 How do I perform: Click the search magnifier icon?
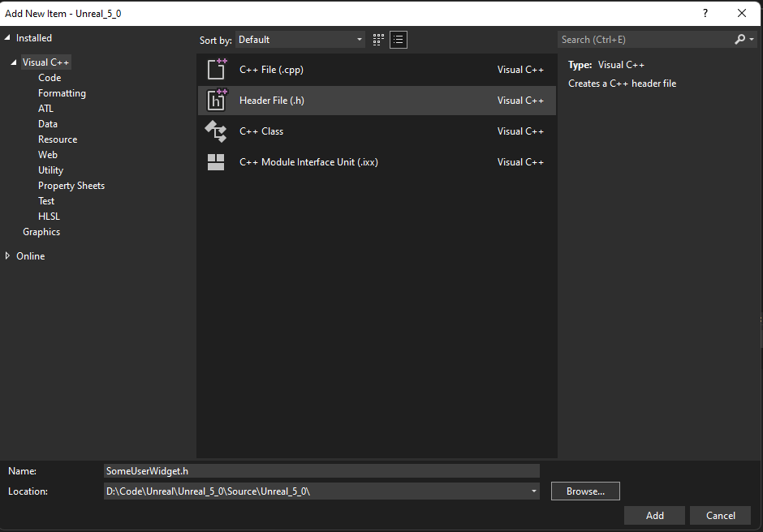pyautogui.click(x=739, y=39)
